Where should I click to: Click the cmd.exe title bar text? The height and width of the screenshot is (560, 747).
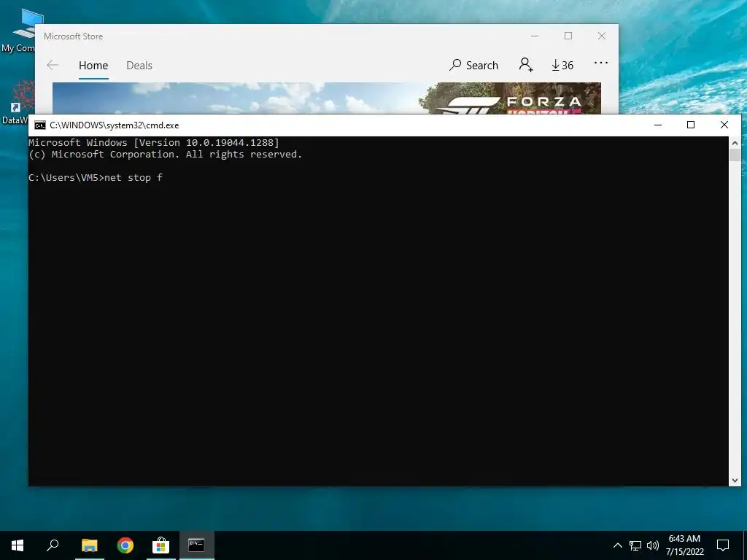tap(115, 125)
